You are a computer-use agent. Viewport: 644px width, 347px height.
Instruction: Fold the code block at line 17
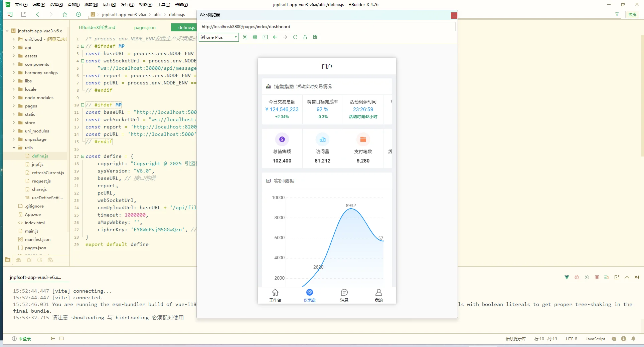tap(83, 156)
